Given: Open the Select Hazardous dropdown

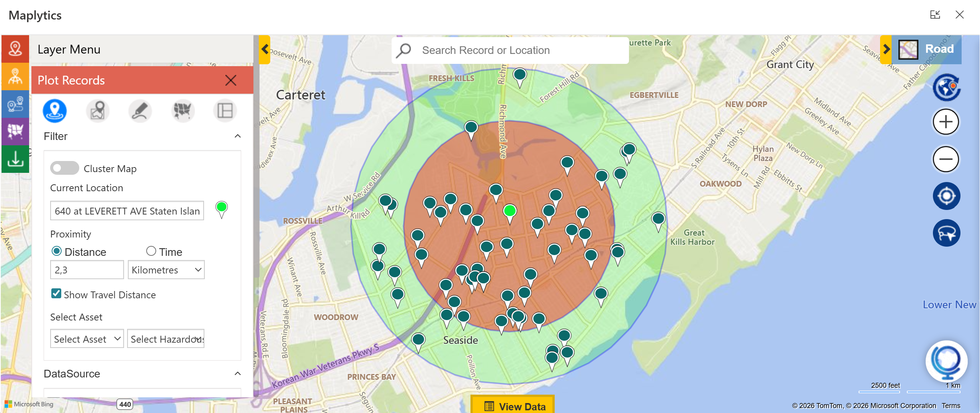Looking at the screenshot, I should (166, 339).
